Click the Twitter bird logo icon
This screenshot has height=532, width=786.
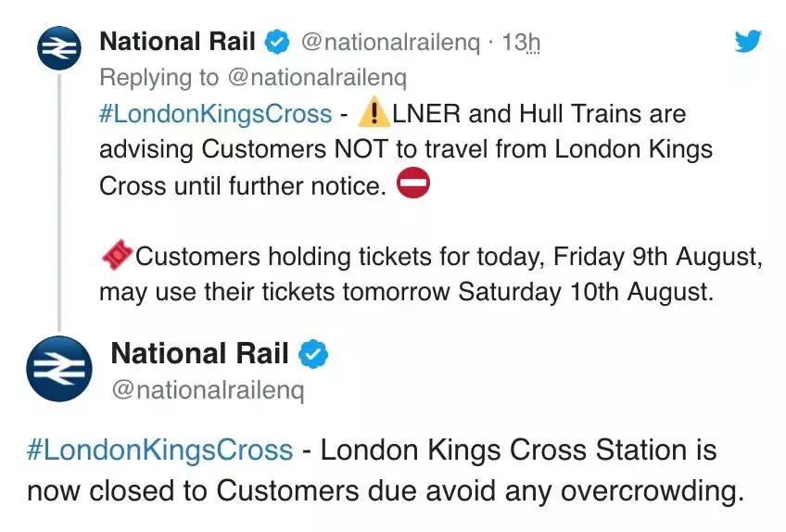747,42
